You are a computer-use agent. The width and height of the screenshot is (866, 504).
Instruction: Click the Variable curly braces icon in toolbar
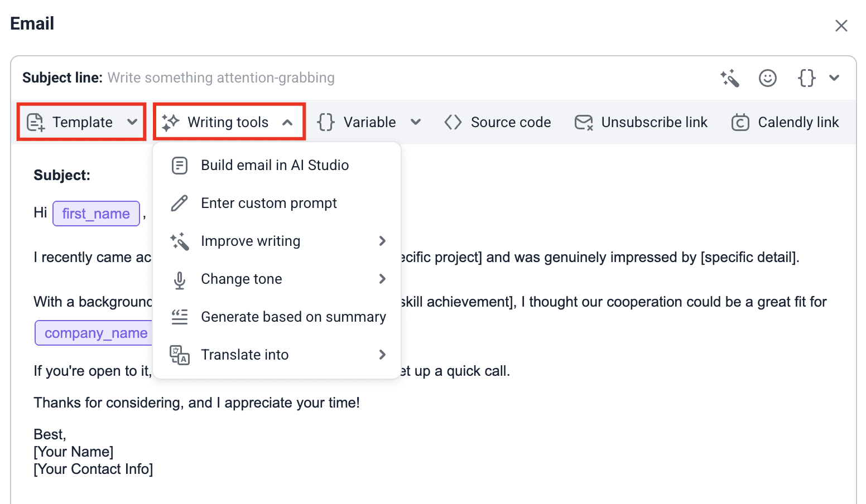326,122
